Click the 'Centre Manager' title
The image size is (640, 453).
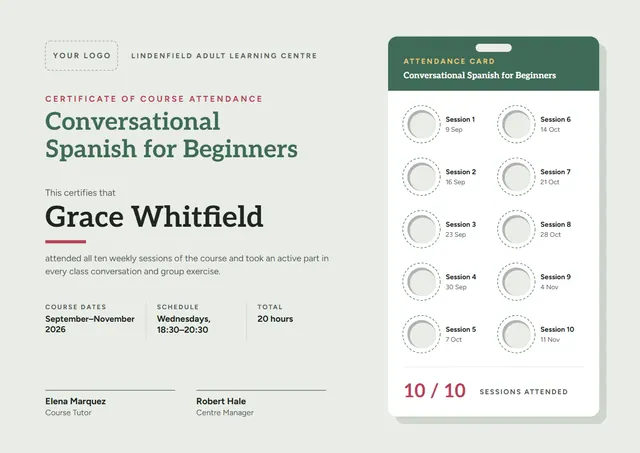coord(225,413)
